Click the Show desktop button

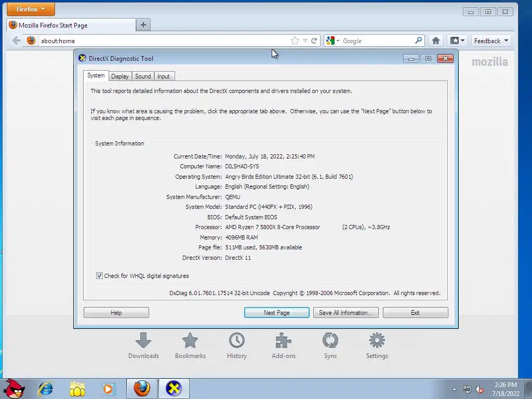528,389
